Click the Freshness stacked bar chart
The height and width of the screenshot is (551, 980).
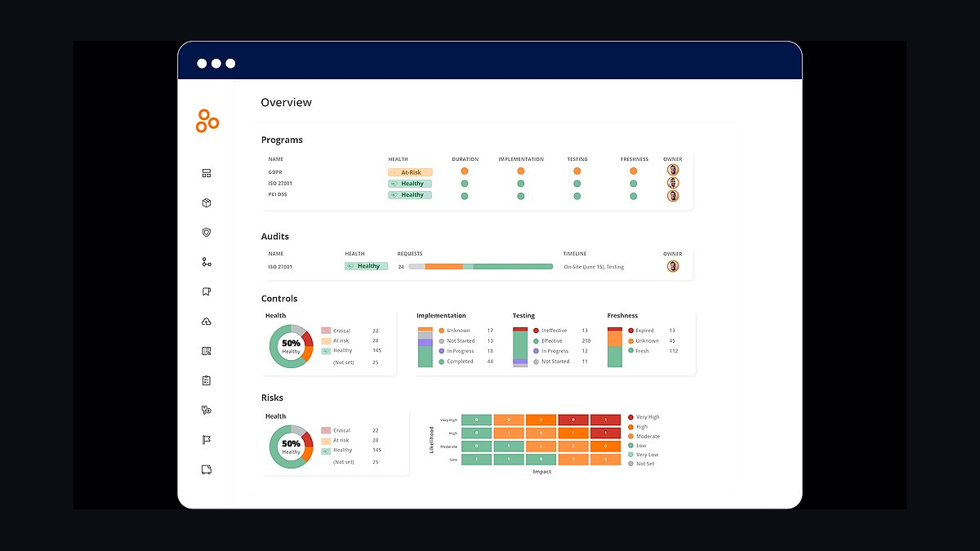point(615,347)
